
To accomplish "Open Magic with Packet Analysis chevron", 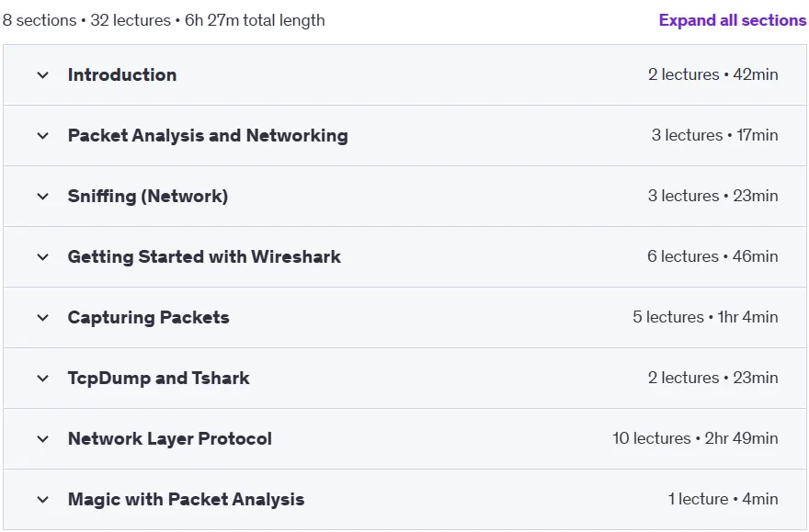I will pyautogui.click(x=43, y=500).
